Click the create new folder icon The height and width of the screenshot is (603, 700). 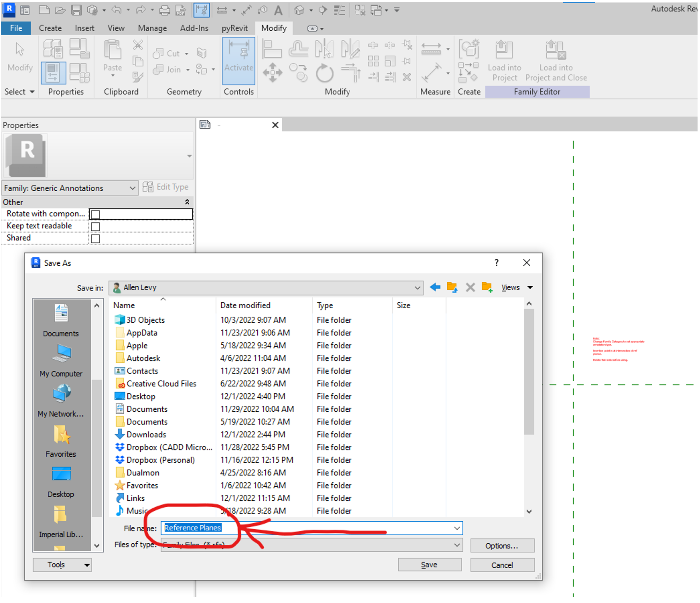(487, 288)
